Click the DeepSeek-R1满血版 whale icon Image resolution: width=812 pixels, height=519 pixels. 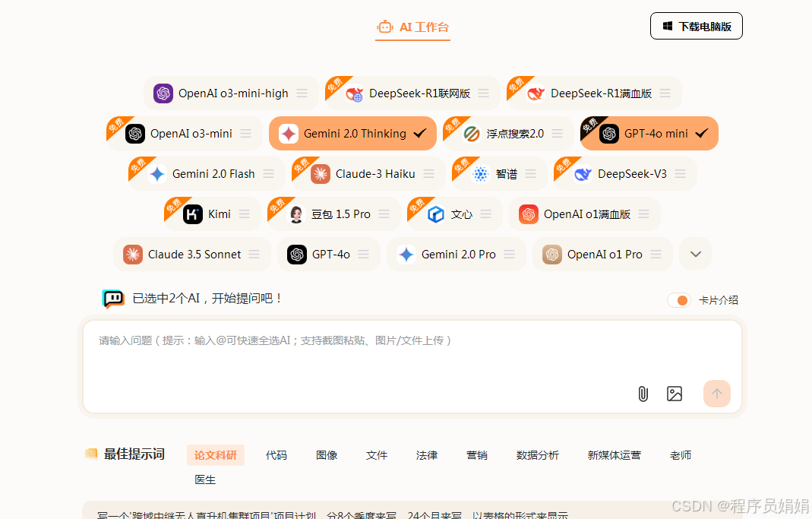pos(536,93)
